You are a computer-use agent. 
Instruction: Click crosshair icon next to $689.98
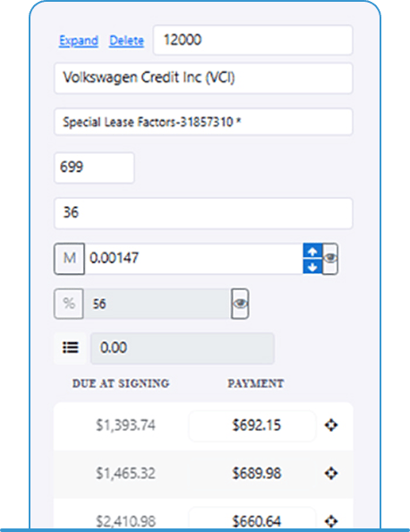pos(330,473)
